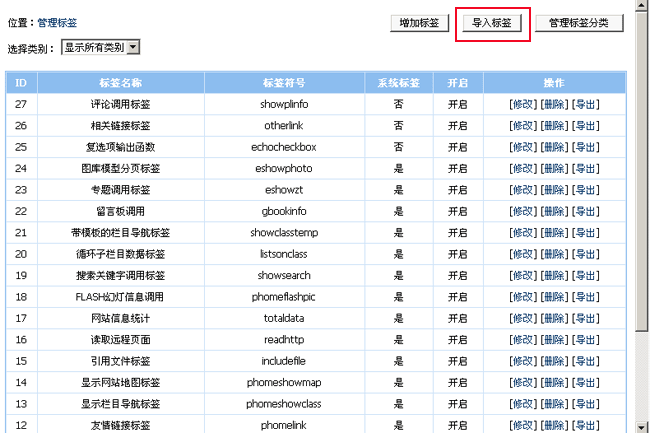Export the gbookinfo tag
650x433 pixels.
[585, 211]
